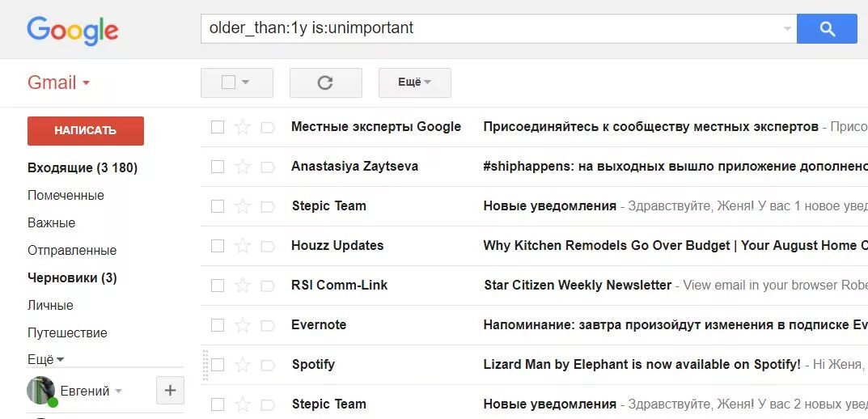Open the Star Citizen Weekly Newsletter email
Screen dimensions: 868x419
578,286
